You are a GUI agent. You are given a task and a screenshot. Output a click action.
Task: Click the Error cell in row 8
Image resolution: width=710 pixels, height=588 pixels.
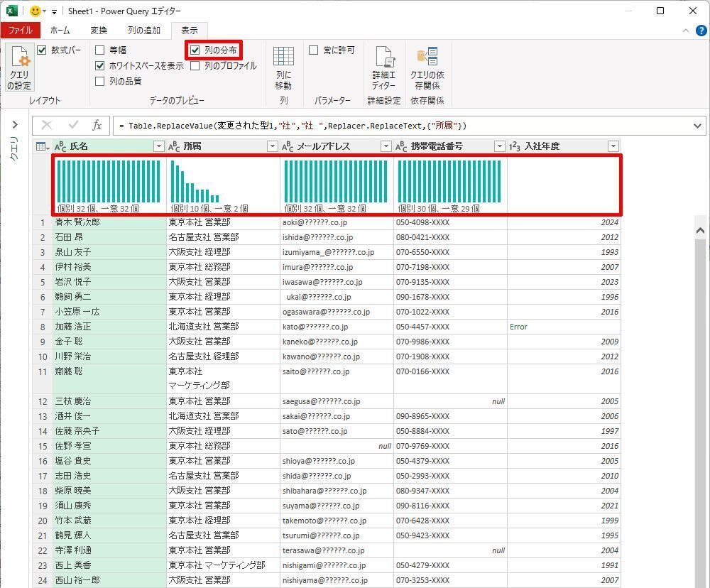[563, 327]
